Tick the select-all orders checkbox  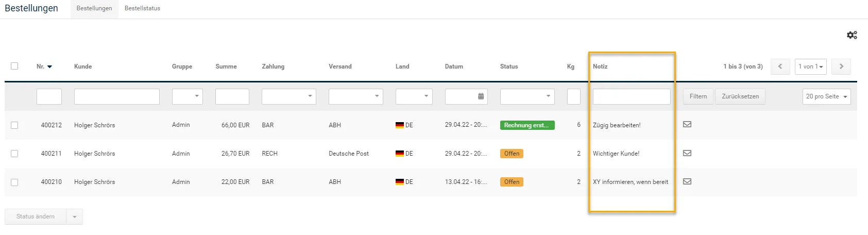click(14, 66)
